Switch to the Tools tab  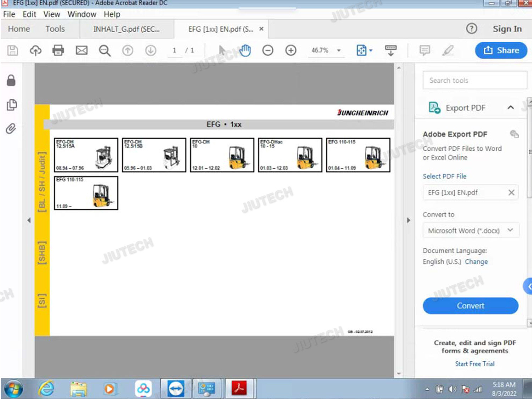tap(55, 29)
